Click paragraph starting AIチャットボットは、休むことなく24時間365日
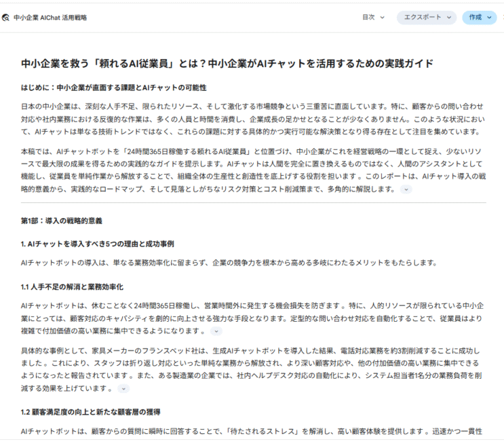This screenshot has height=442, width=504. pos(252,318)
